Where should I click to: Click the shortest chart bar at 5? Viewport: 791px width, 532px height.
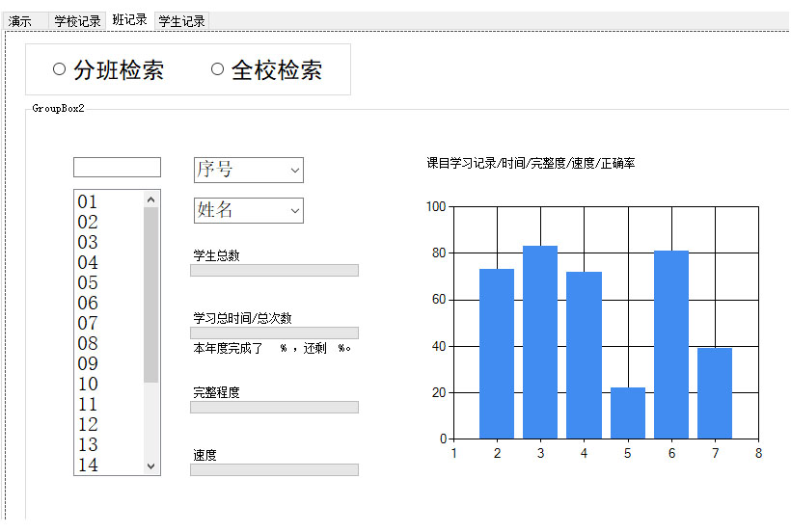point(628,413)
